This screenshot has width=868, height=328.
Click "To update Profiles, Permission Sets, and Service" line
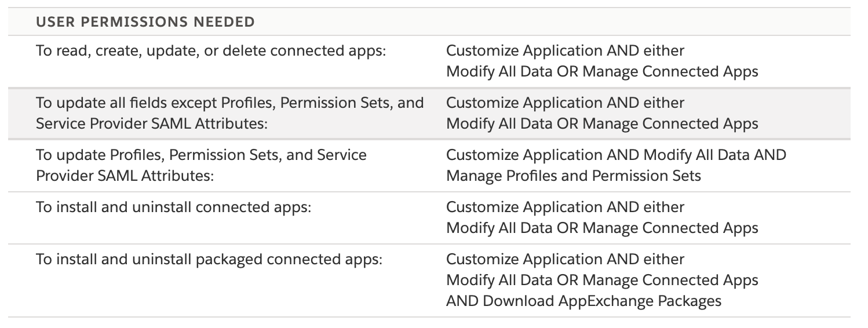point(201,155)
